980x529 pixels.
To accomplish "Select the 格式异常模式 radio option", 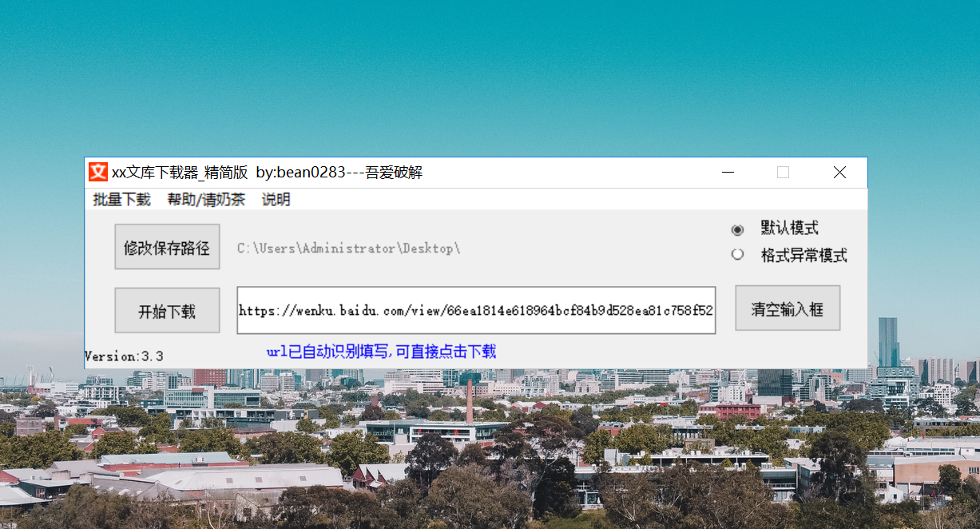I will click(x=789, y=256).
